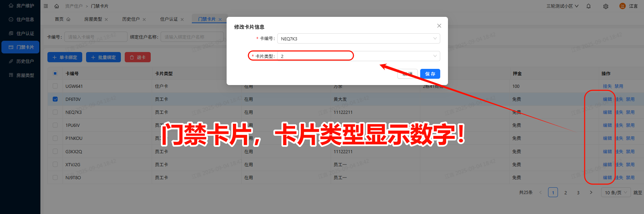Viewport: 644px width, 214px height.
Task: Go to page 1
Action: [553, 193]
